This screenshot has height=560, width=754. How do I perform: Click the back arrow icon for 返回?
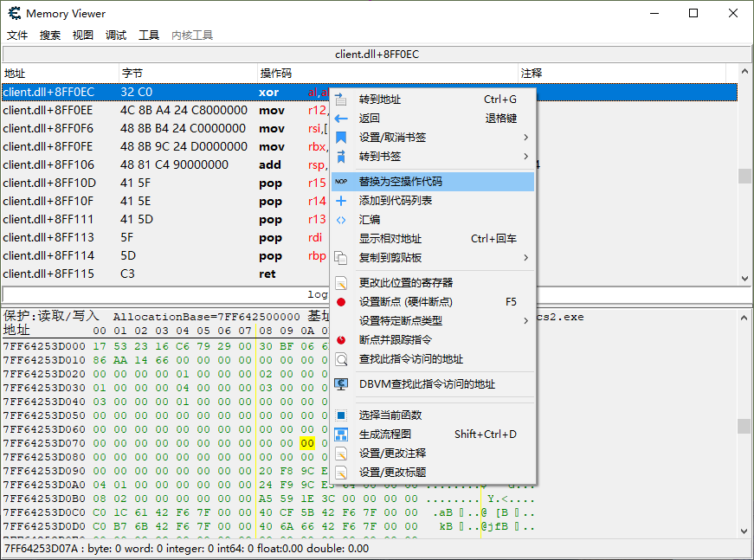(341, 119)
